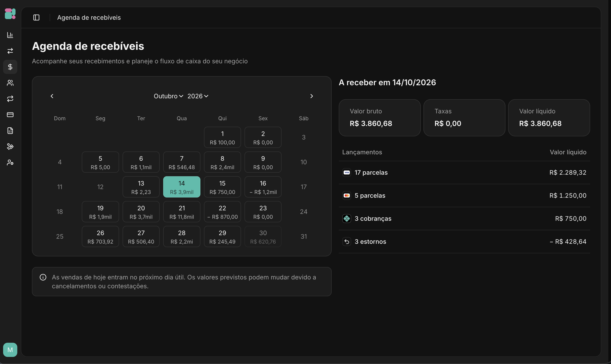Click the 17 parcelas row label
The width and height of the screenshot is (611, 364).
(371, 172)
